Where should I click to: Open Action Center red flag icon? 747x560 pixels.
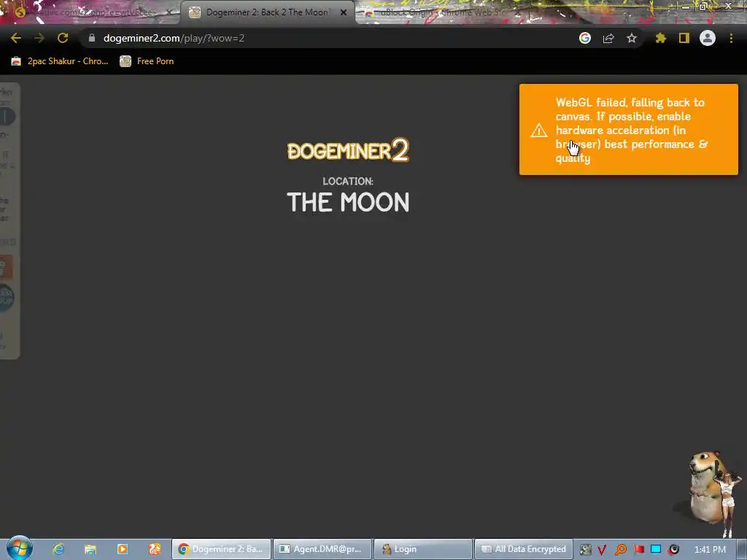638,550
